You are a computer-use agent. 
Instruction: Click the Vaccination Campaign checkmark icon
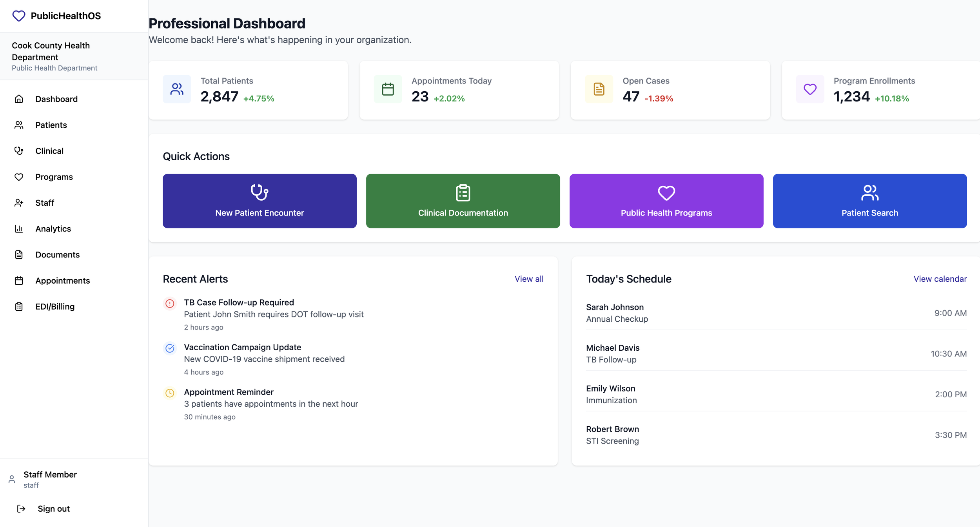170,348
